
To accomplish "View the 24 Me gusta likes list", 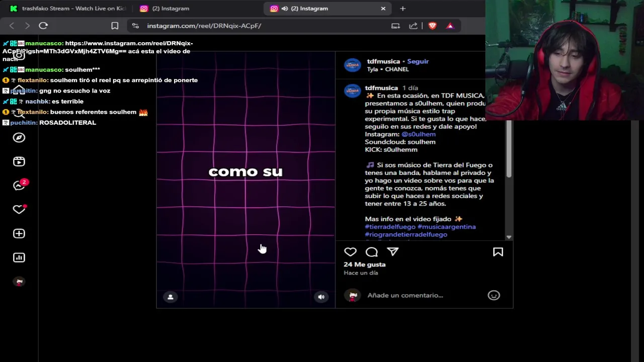I will tap(364, 264).
